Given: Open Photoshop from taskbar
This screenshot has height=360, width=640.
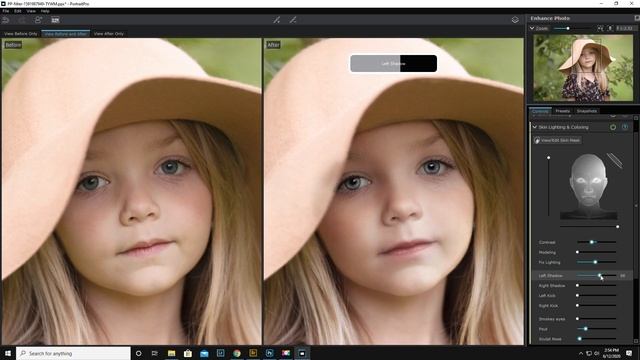Looking at the screenshot, I should [269, 353].
